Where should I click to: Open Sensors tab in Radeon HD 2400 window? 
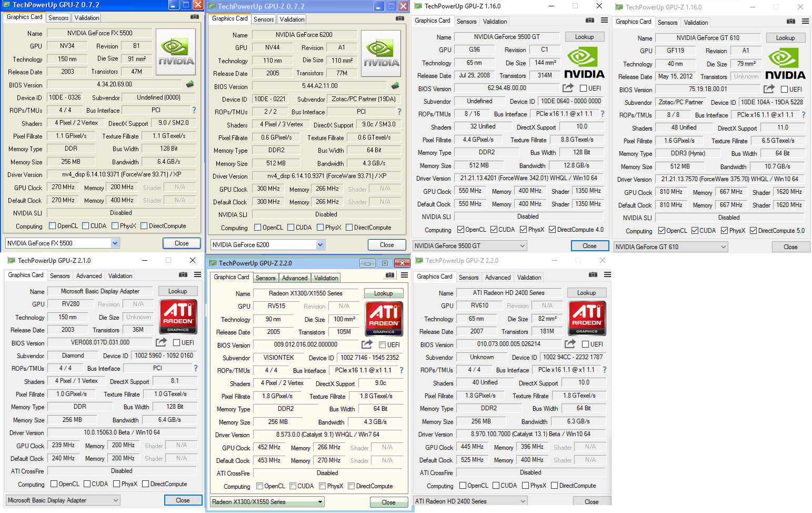click(x=468, y=278)
